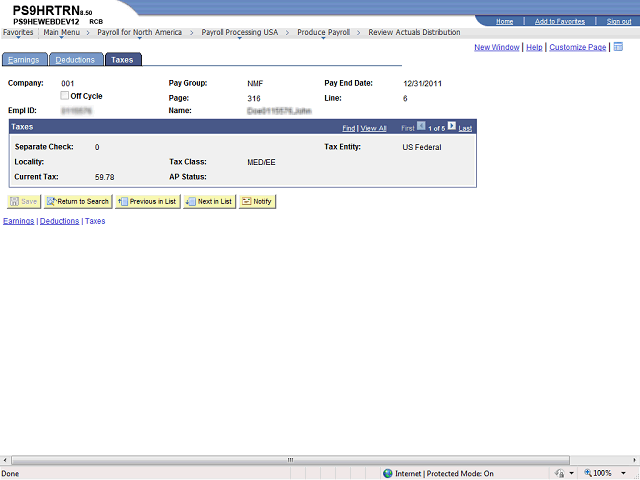
Task: Expand Payroll Processing USA breadcrumb menu
Action: click(x=240, y=32)
